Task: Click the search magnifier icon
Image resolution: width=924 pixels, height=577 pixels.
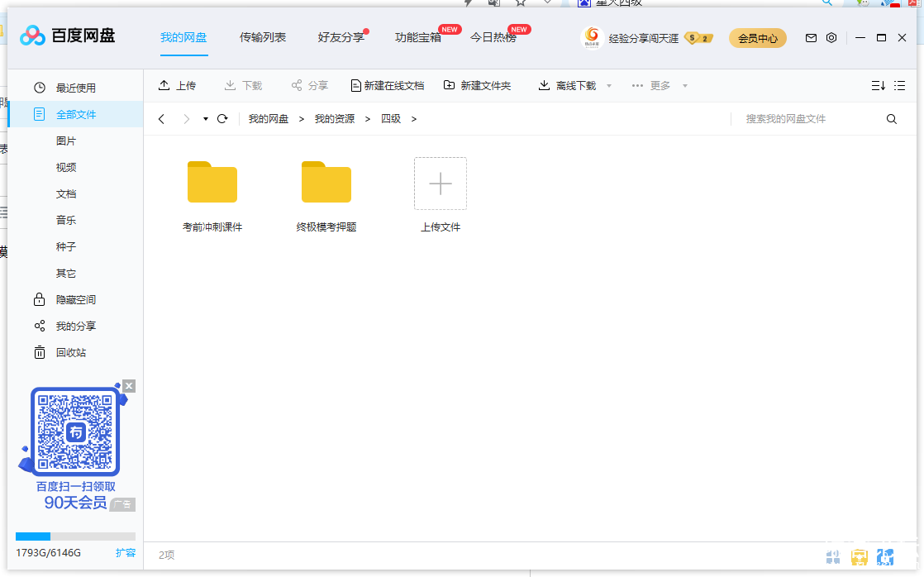Action: click(x=892, y=119)
